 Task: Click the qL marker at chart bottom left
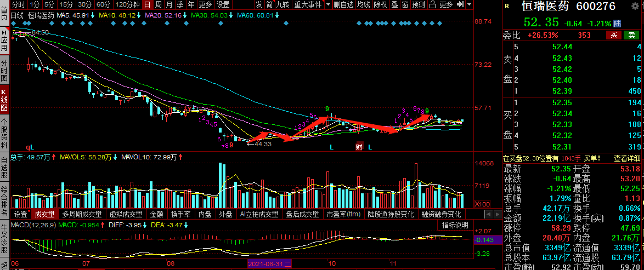point(29,147)
